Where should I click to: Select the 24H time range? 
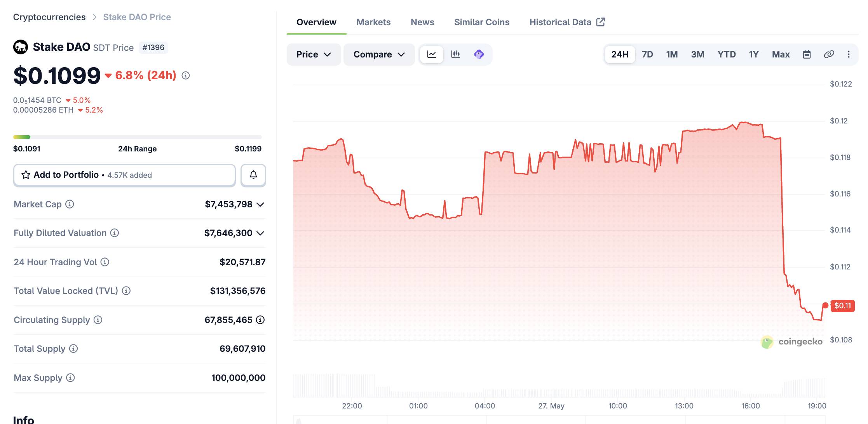[x=620, y=54]
